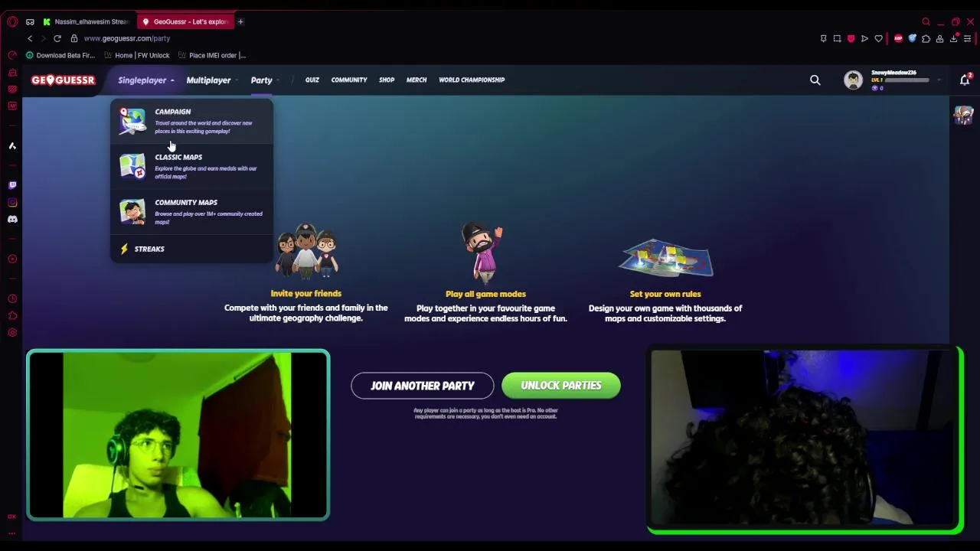Open the World Championship link
The height and width of the screenshot is (551, 980).
click(x=472, y=80)
